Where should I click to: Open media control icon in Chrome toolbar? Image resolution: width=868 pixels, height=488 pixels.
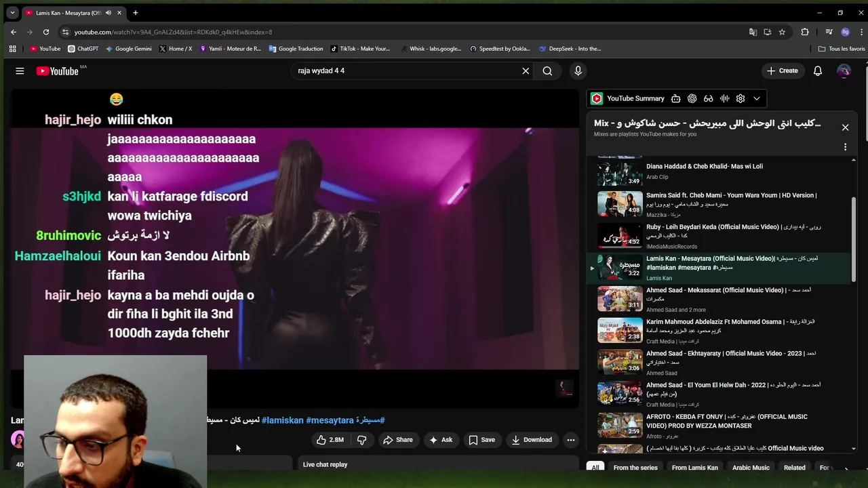(829, 32)
